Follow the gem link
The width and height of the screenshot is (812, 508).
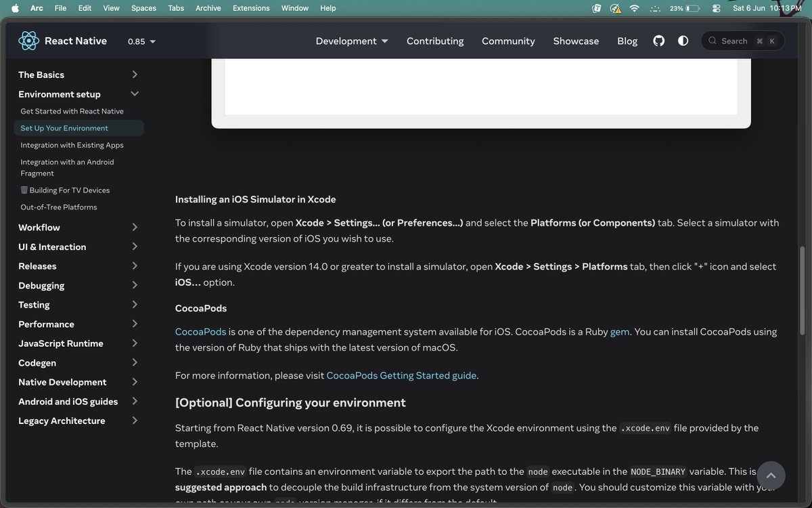620,332
